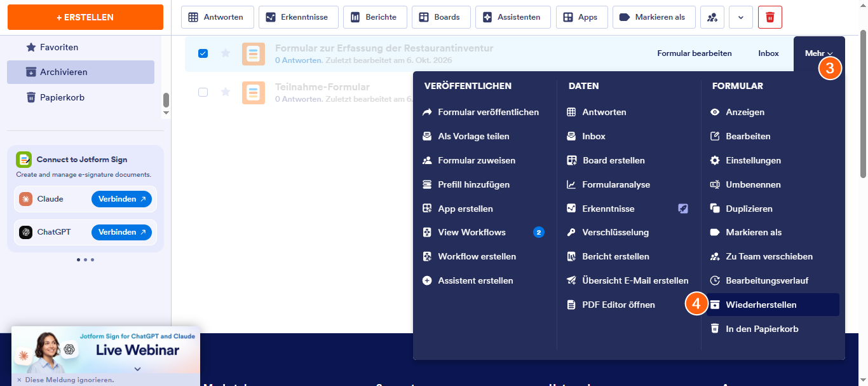The width and height of the screenshot is (868, 386).
Task: Open Apps from the top toolbar
Action: [581, 17]
